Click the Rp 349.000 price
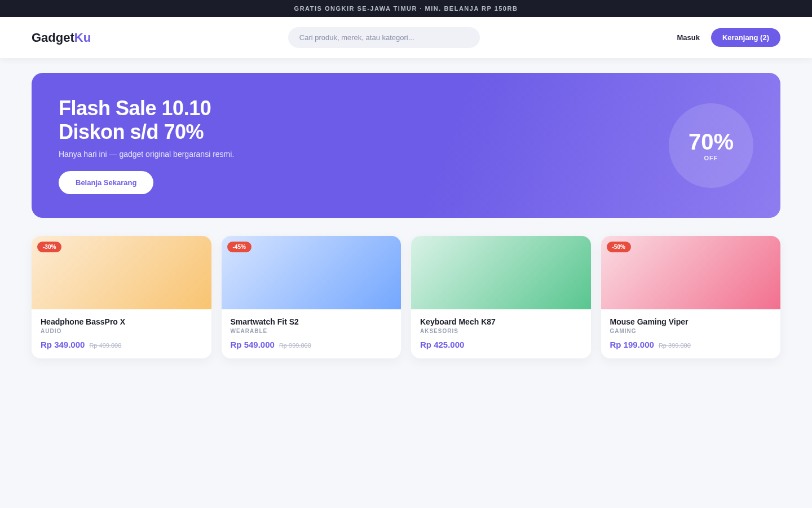812x508 pixels. pos(63,345)
